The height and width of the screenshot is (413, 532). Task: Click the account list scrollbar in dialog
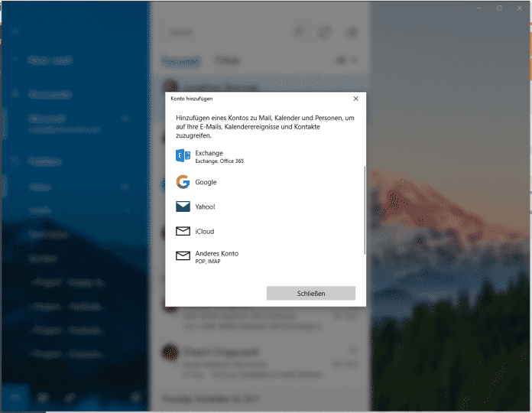(x=365, y=210)
